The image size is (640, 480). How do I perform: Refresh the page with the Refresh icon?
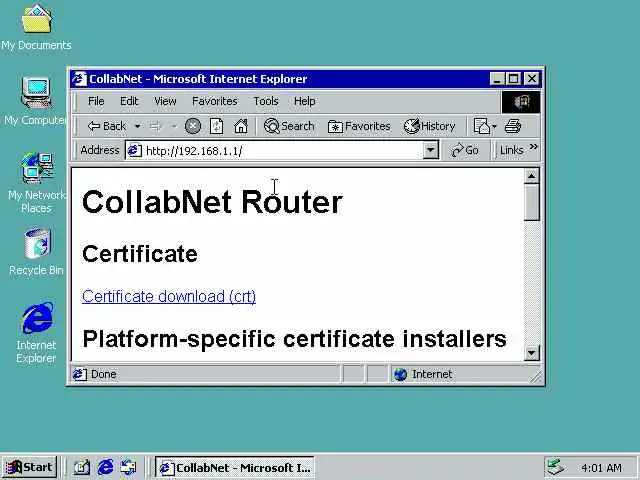point(216,126)
